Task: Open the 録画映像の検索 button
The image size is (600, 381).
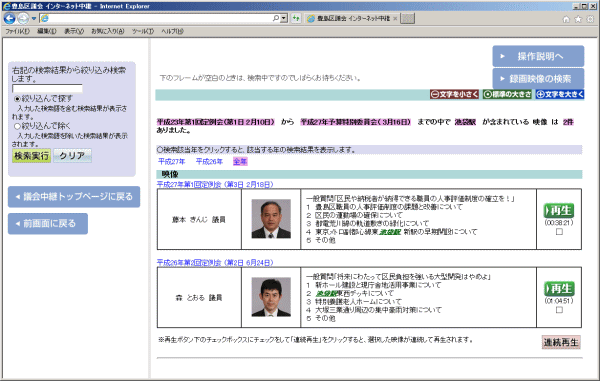Action: coord(538,79)
